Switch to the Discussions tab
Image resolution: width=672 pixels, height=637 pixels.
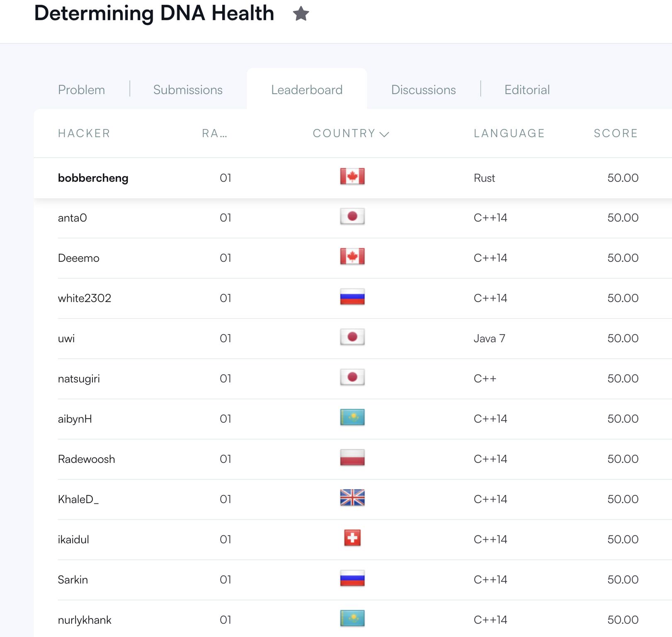[423, 90]
